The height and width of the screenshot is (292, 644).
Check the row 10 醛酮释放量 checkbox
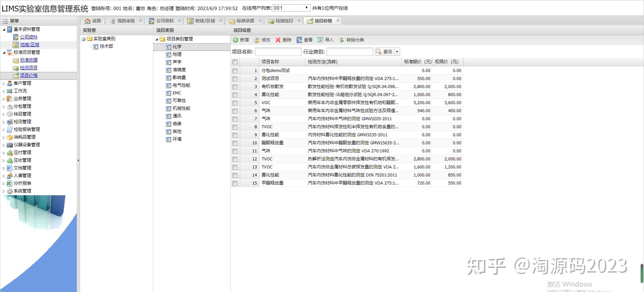(235, 143)
